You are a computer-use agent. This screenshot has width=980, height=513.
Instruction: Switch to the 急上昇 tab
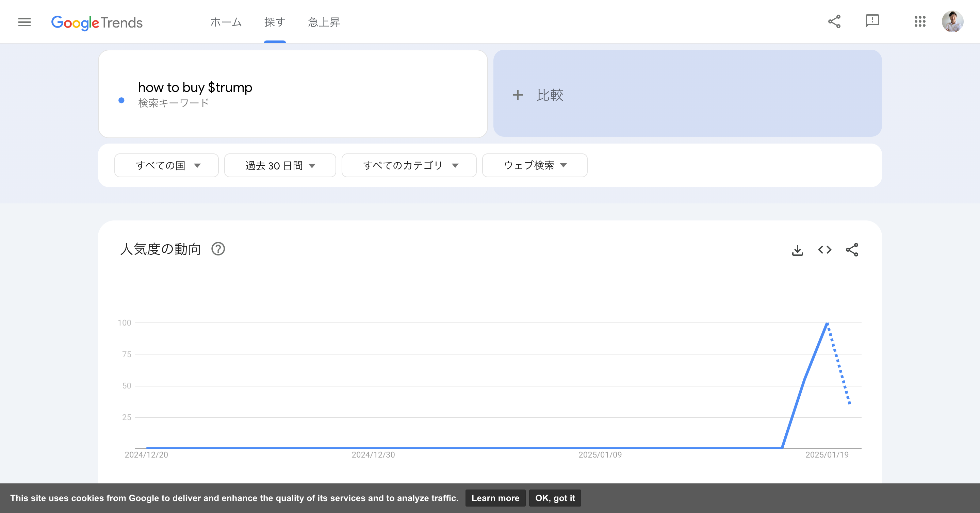point(324,22)
